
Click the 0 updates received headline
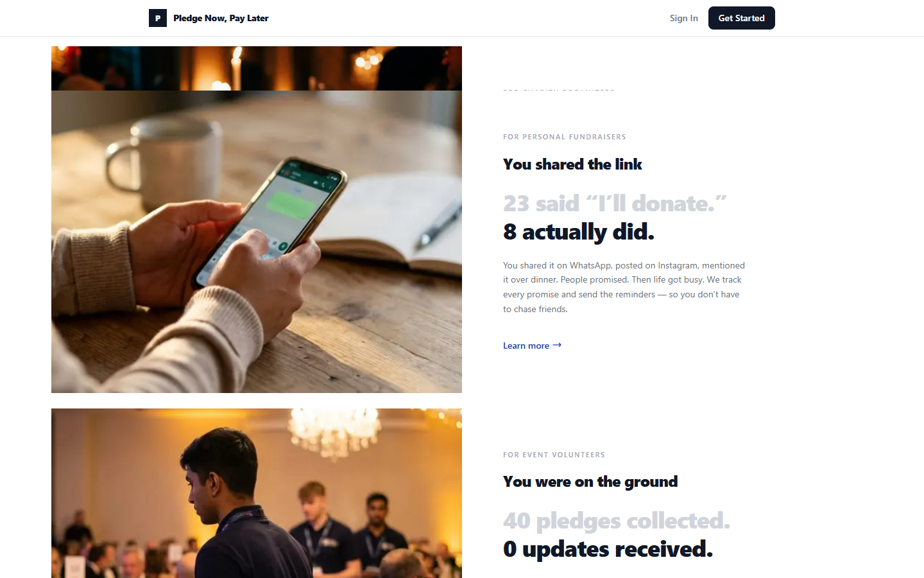tap(608, 549)
